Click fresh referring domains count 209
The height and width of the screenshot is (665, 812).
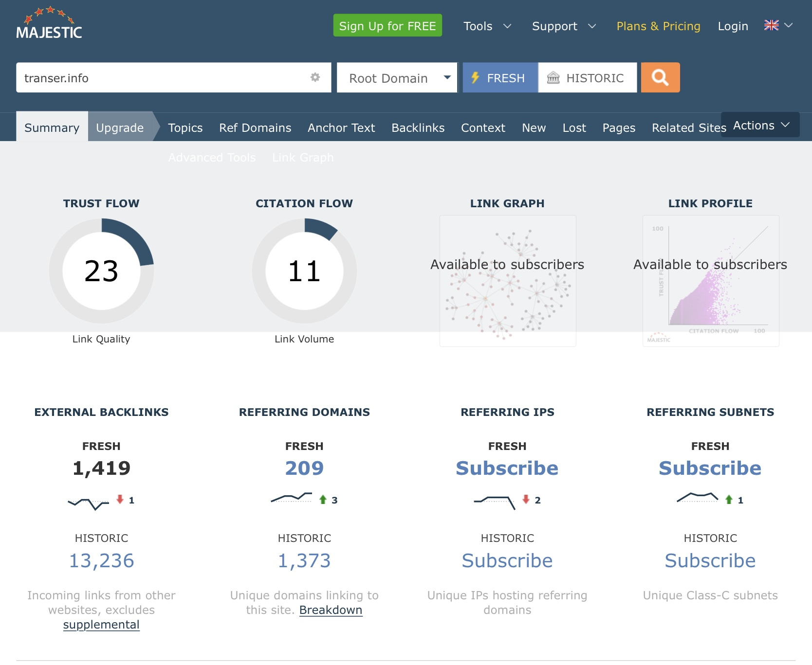pyautogui.click(x=304, y=468)
